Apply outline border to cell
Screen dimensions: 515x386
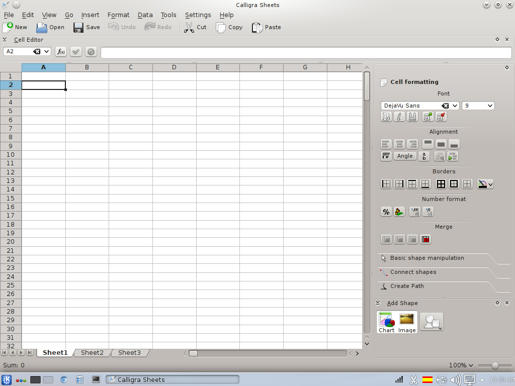pos(454,184)
